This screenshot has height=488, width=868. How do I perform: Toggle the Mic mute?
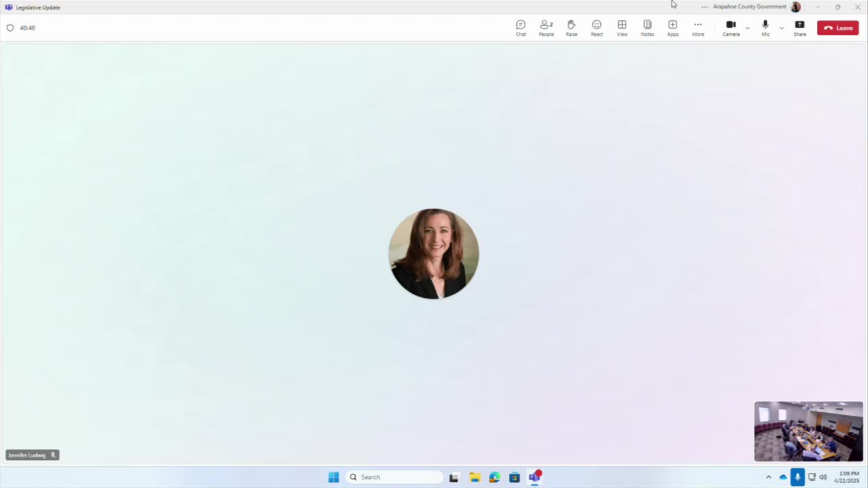[x=766, y=28]
